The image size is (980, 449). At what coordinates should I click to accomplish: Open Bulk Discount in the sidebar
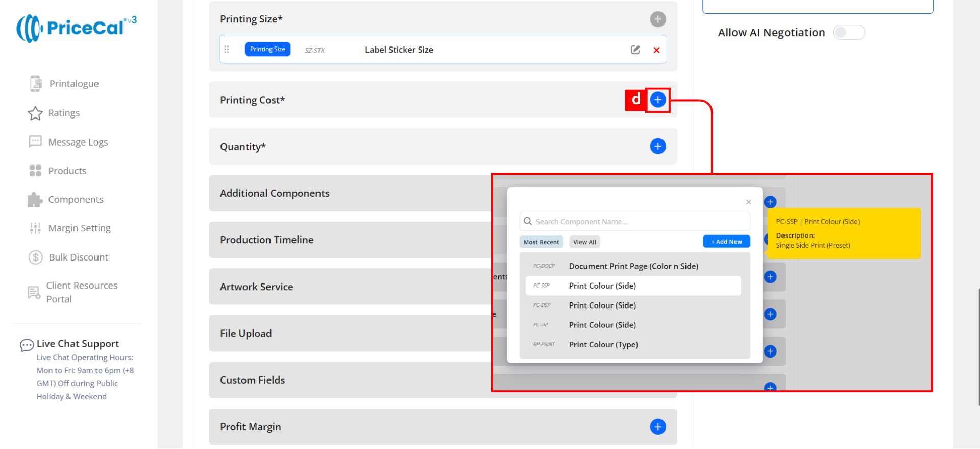pos(78,257)
